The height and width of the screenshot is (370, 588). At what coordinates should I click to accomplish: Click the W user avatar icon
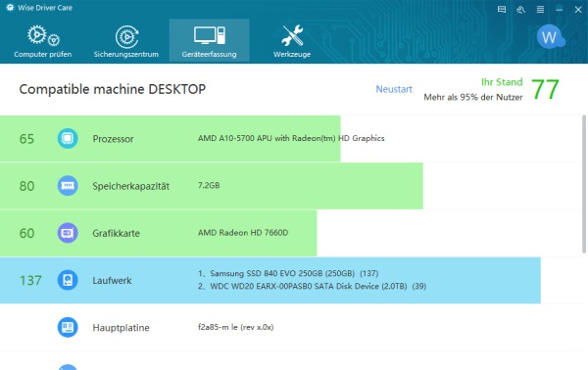(x=550, y=36)
